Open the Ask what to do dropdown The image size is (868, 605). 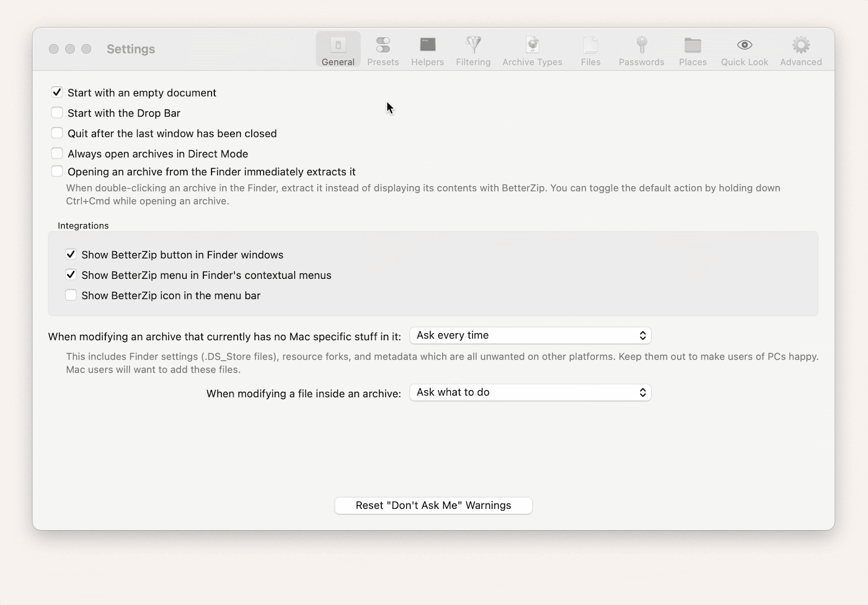coord(530,392)
